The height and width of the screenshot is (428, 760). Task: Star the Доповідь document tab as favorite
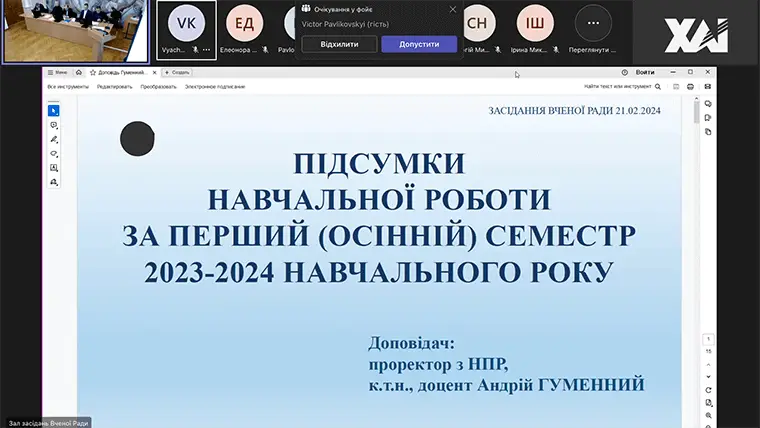93,72
